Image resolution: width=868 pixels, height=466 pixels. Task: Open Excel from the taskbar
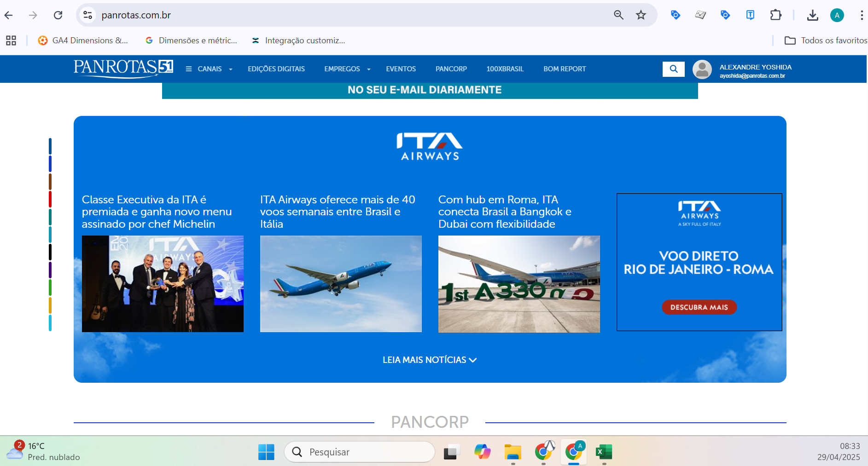[604, 452]
